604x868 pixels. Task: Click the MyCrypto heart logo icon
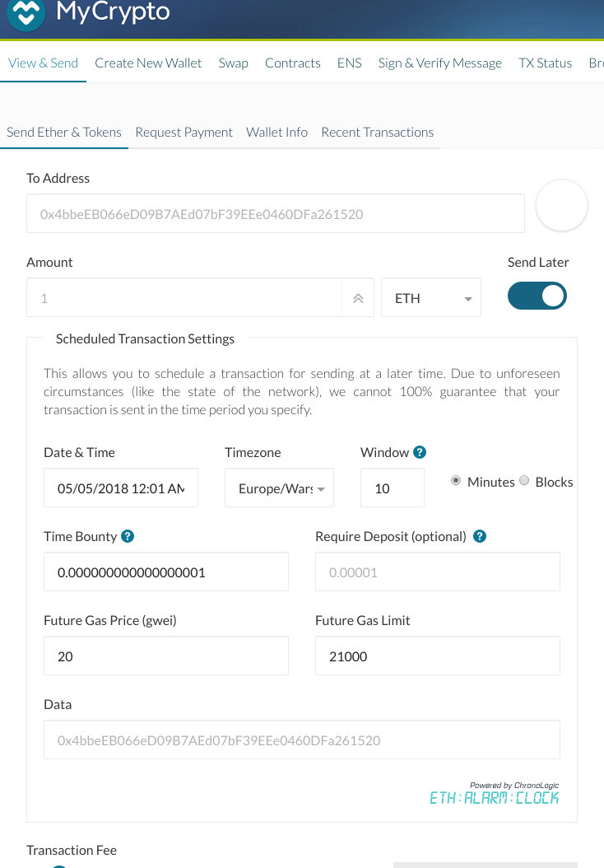coord(26,14)
